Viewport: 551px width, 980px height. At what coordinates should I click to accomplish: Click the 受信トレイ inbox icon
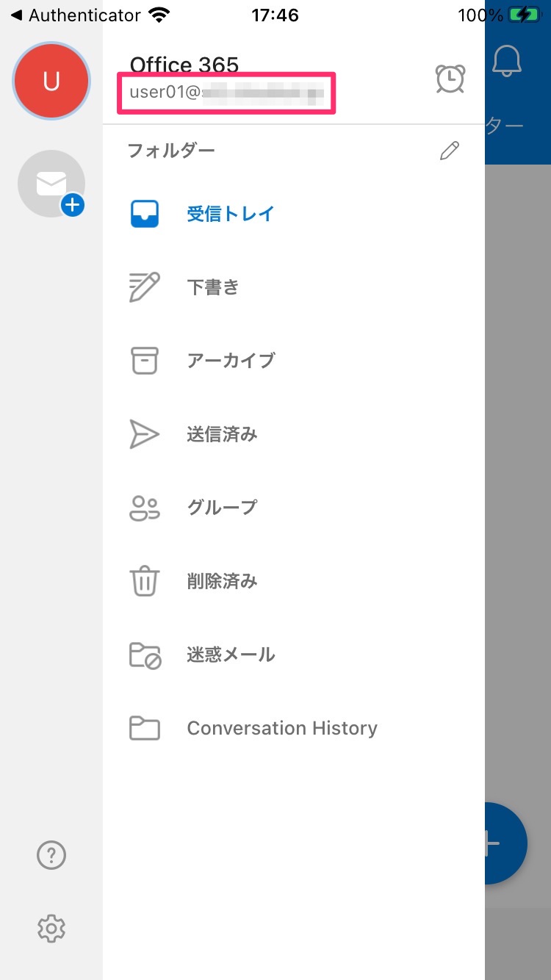pos(145,214)
